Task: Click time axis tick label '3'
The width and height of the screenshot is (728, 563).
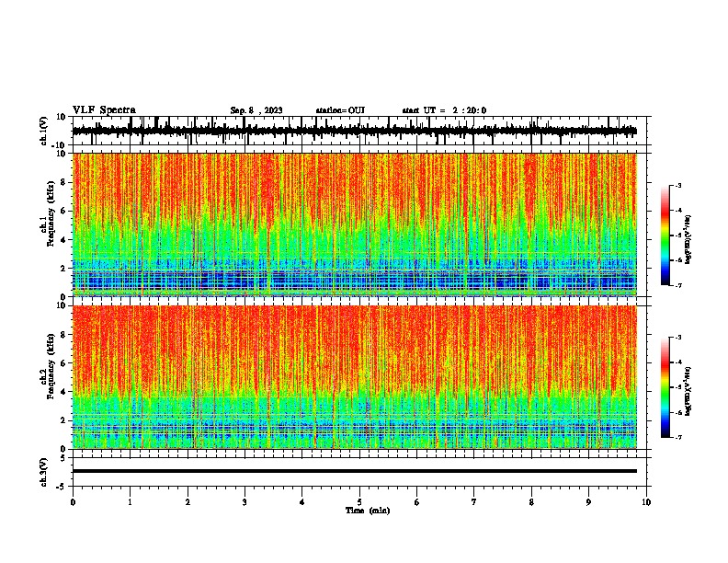Action: point(245,502)
